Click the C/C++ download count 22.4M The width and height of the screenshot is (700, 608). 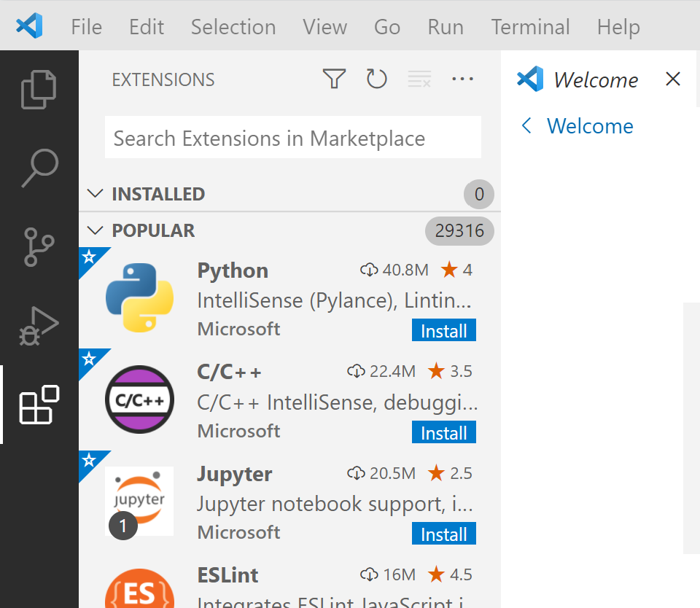click(381, 371)
